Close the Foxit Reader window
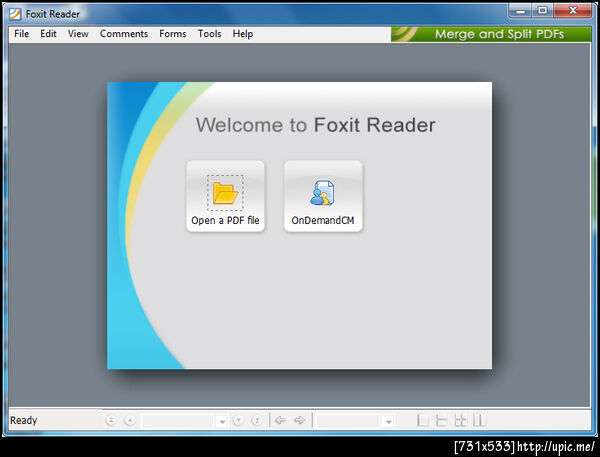 (572, 11)
